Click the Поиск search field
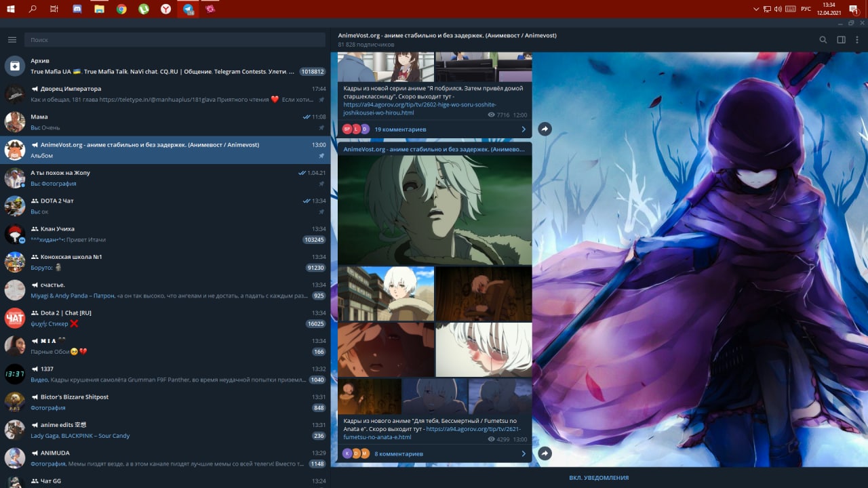 tap(175, 40)
